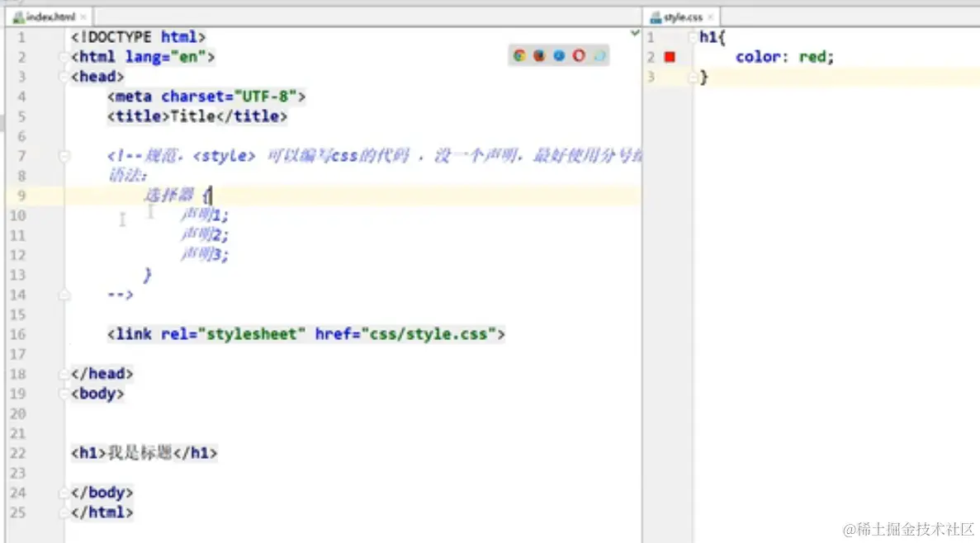The width and height of the screenshot is (980, 543).
Task: Click the 声明1; comment line
Action: 205,215
